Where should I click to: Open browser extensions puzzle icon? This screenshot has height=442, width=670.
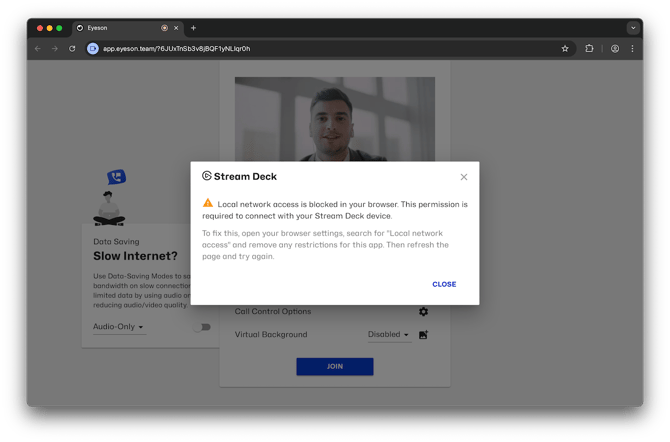[589, 49]
